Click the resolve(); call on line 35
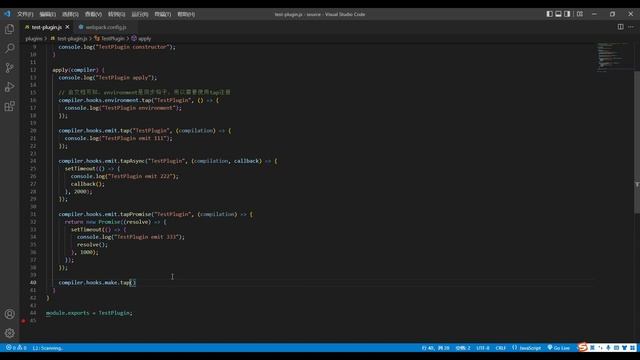Viewport: 640px width, 360px height. (x=92, y=244)
